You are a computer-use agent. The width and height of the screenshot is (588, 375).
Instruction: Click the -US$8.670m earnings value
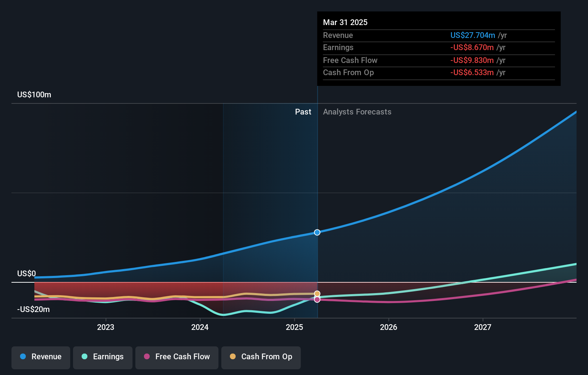[x=472, y=48]
